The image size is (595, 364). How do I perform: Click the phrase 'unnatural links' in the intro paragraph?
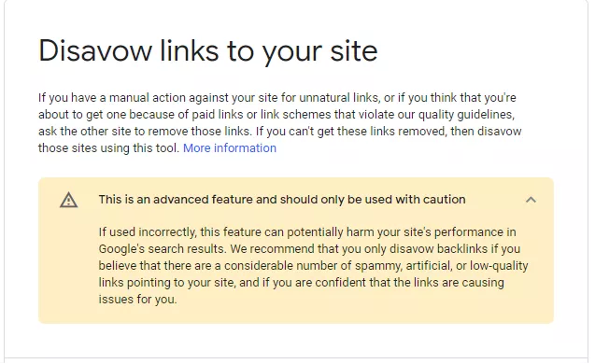(x=339, y=98)
